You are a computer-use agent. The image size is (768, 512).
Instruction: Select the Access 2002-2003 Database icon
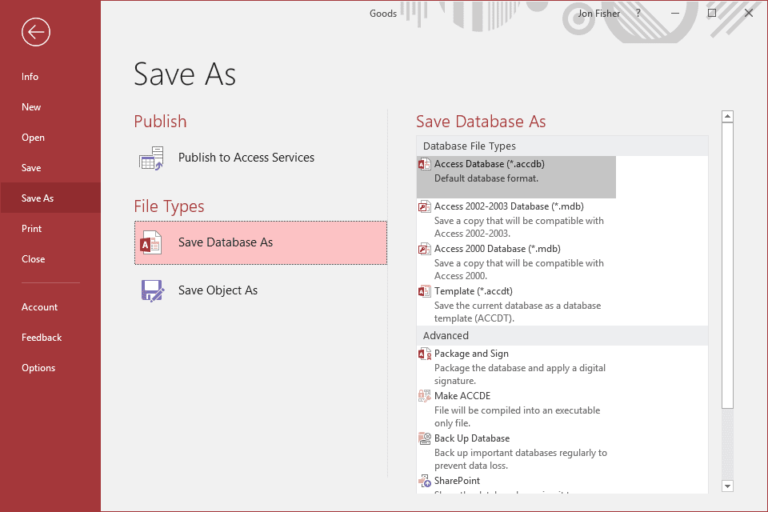[x=424, y=207]
